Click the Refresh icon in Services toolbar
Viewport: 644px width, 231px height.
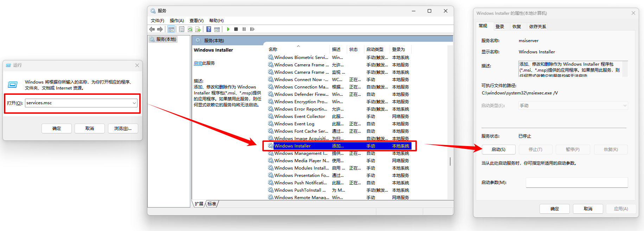pyautogui.click(x=190, y=29)
